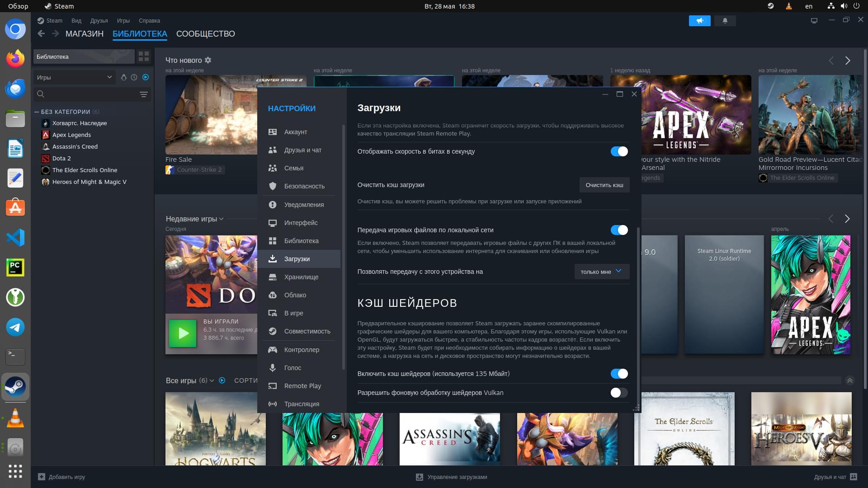Open Family settings (Семья)
This screenshot has height=488, width=868.
click(x=298, y=168)
